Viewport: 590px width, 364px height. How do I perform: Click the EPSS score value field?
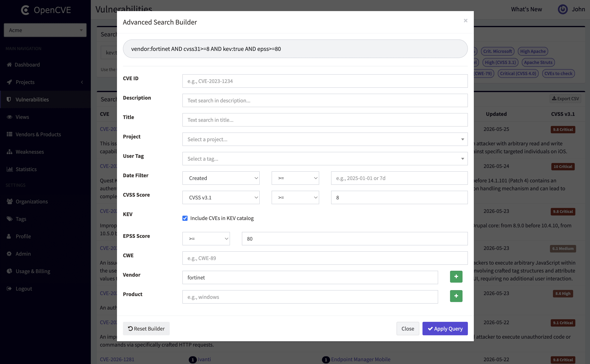354,239
